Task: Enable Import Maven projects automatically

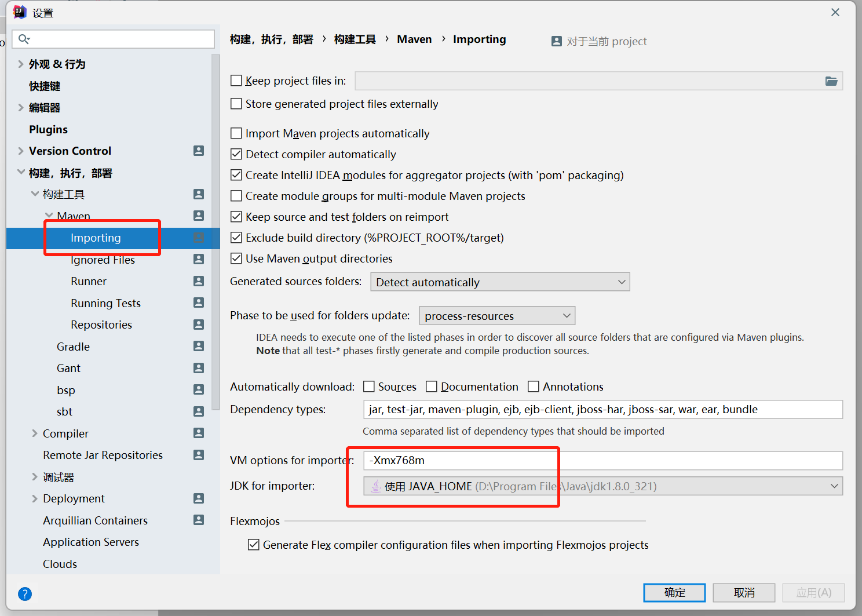Action: coord(236,133)
